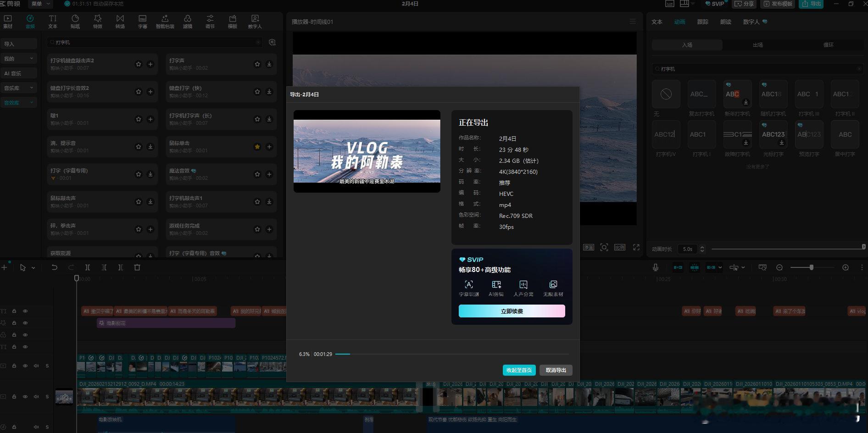Screen dimensions: 868x433
Task: Open the 特效 effects panel
Action: point(98,21)
